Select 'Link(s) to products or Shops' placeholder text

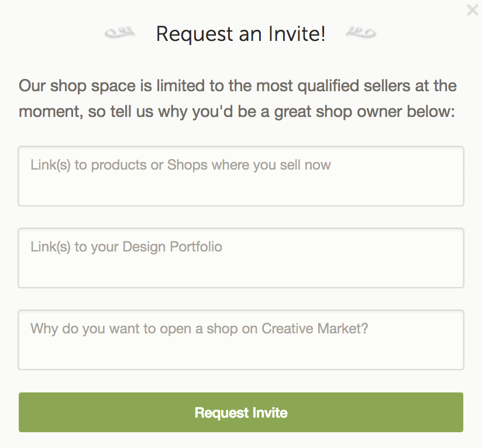[180, 165]
